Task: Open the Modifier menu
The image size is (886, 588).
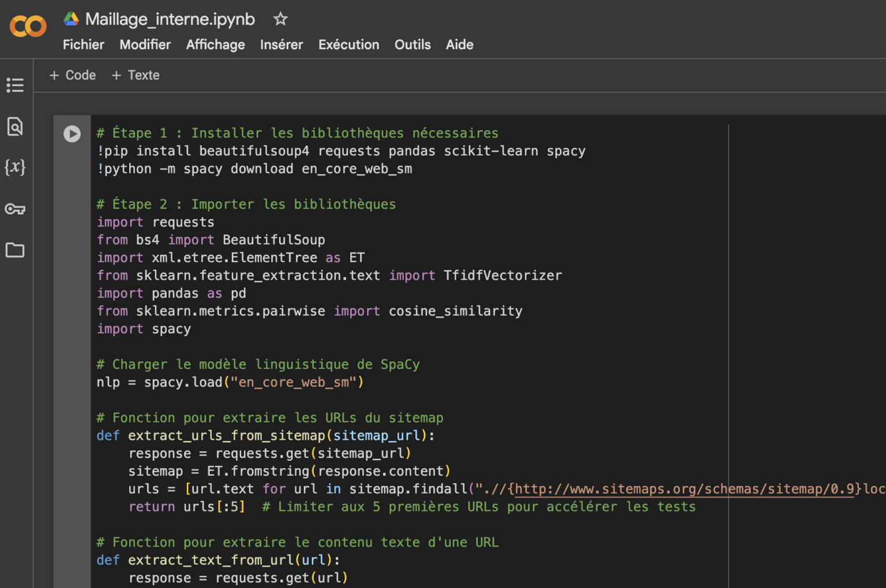Action: (x=145, y=44)
